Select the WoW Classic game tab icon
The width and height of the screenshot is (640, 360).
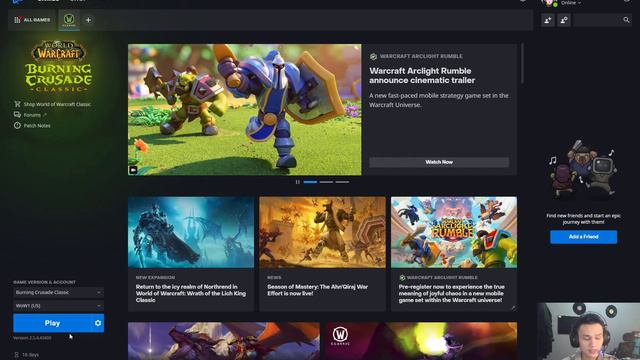(x=69, y=19)
